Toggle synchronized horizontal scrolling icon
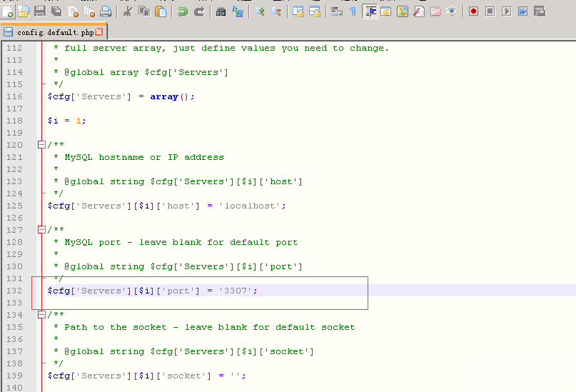Image resolution: width=576 pixels, height=392 pixels. pos(315,11)
